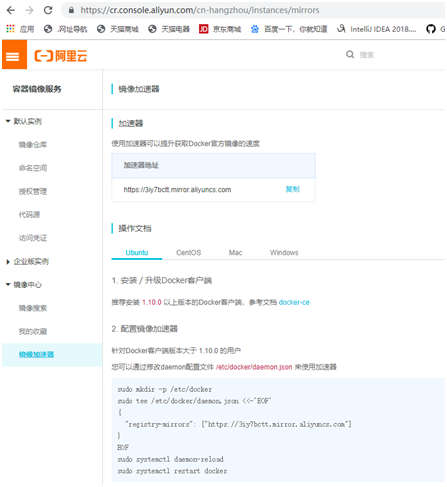Click the 1.10.0 version text in red
Viewport: 447px width, 487px height.
pyautogui.click(x=152, y=302)
